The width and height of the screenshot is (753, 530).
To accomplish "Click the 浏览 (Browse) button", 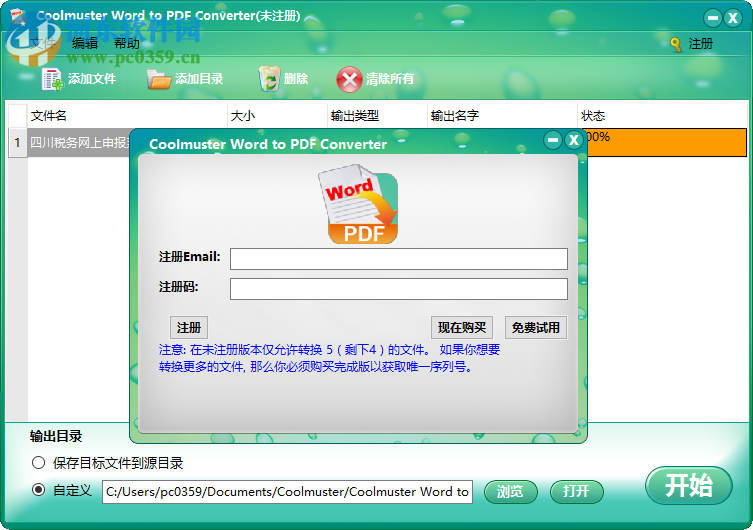I will tap(510, 492).
